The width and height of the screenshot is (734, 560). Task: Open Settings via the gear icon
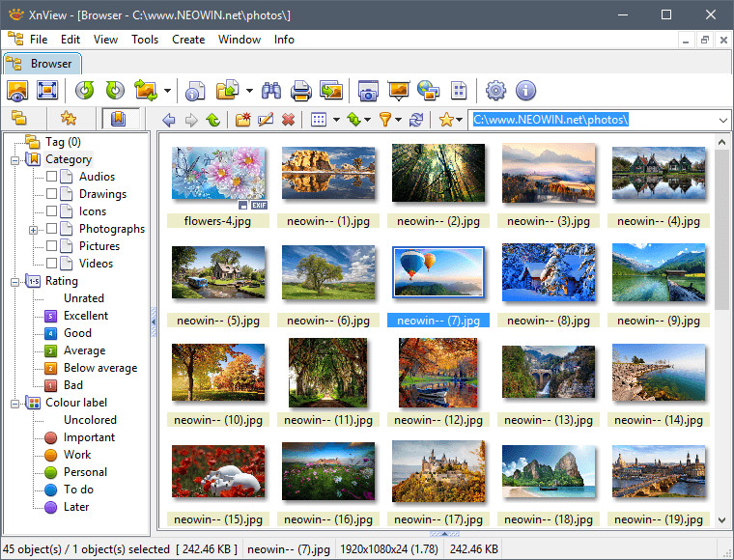coord(495,91)
